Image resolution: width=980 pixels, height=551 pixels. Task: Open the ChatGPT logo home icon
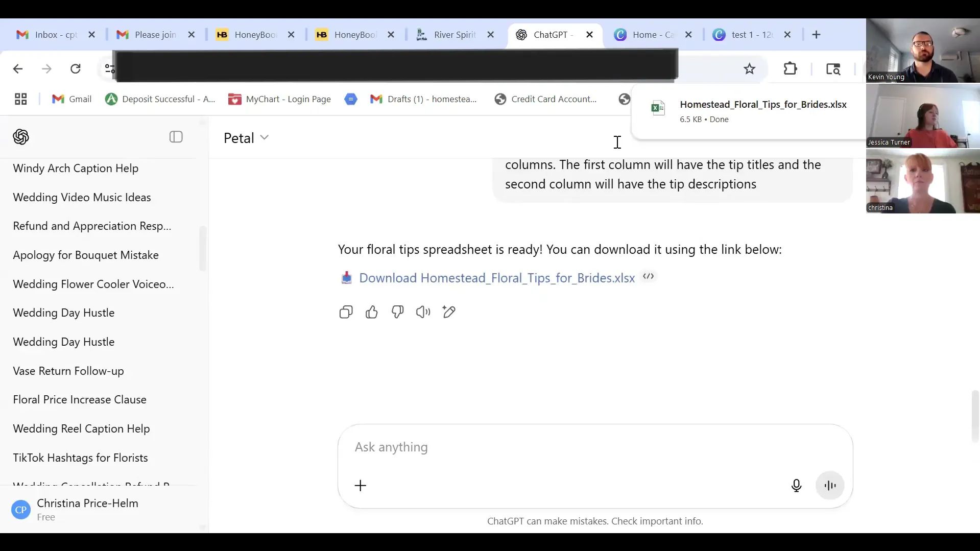21,137
